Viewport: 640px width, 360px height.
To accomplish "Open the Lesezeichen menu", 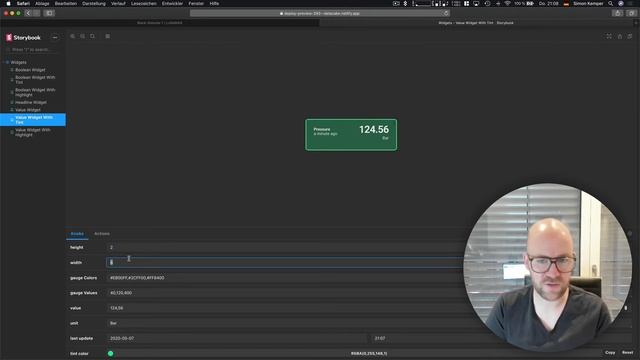I will 144,3.
